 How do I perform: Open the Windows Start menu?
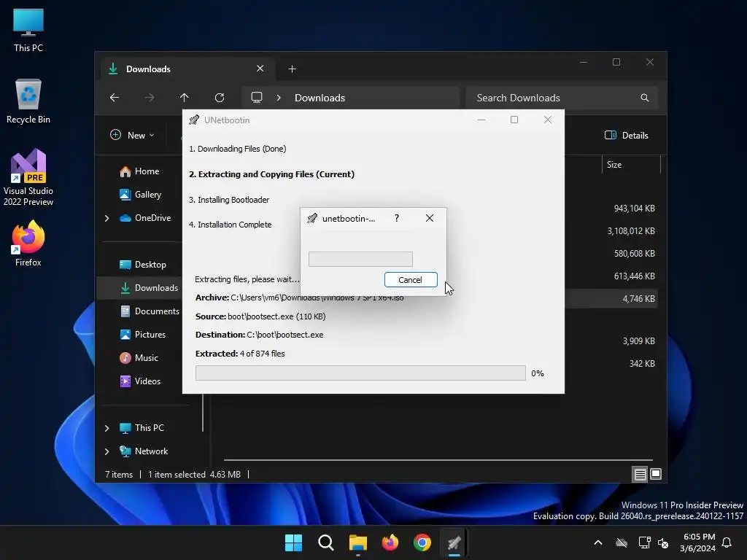(293, 542)
